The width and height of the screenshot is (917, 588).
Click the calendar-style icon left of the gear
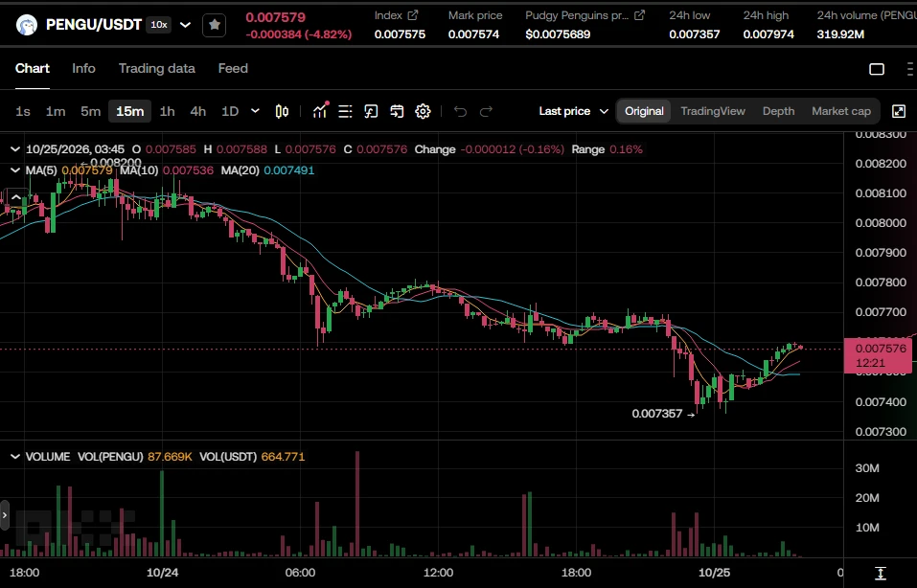[x=397, y=111]
